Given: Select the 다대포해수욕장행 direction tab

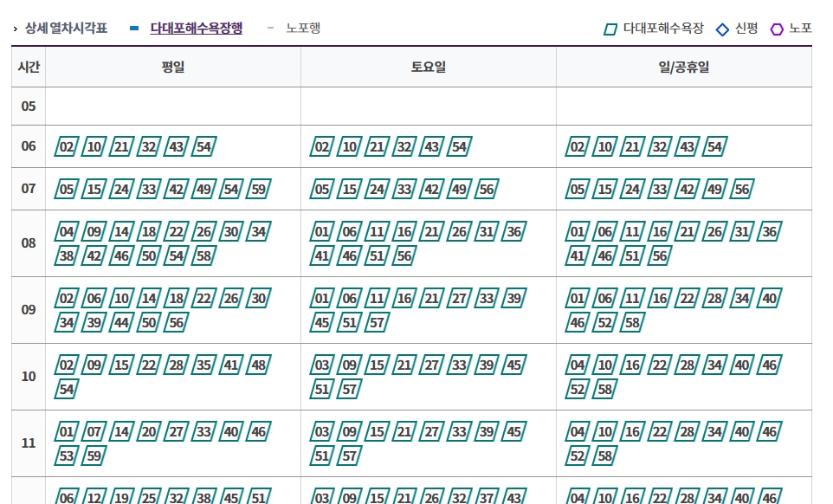Looking at the screenshot, I should pyautogui.click(x=196, y=29).
